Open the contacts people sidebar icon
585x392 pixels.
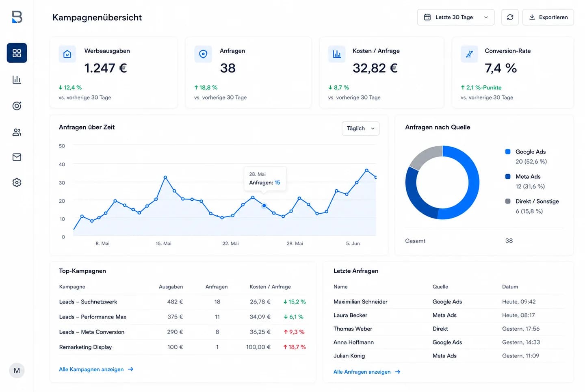17,132
